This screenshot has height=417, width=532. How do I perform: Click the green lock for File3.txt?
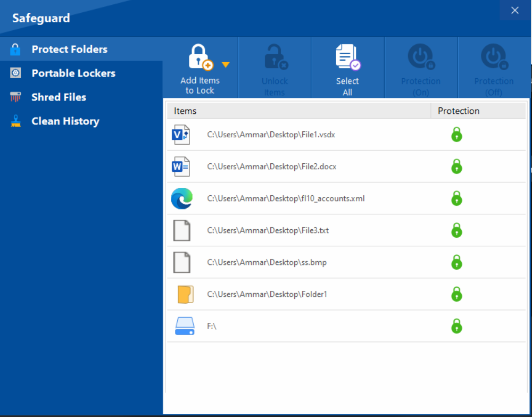point(456,230)
